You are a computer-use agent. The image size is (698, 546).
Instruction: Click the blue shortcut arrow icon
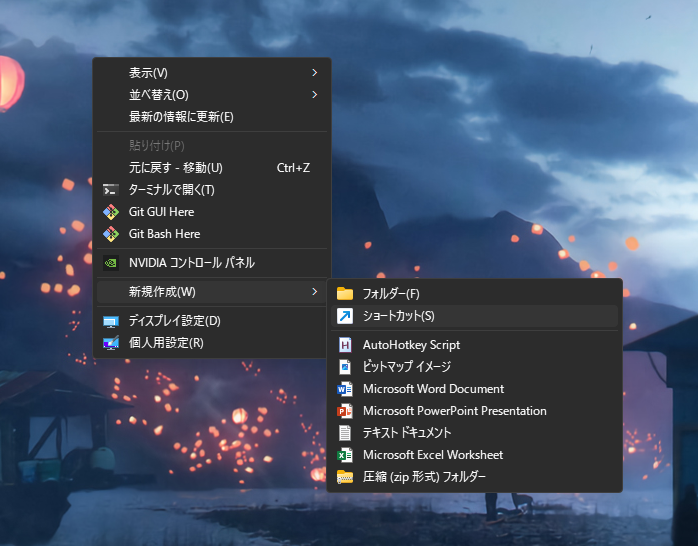click(345, 316)
